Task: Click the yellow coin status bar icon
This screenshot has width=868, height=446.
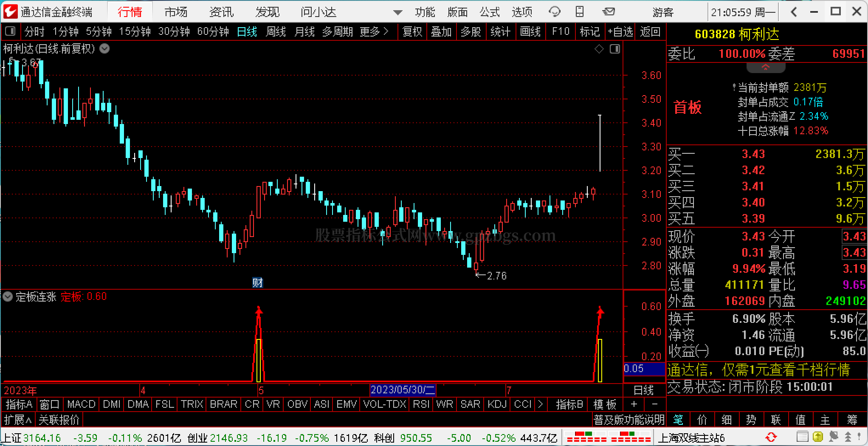Action: [817, 437]
